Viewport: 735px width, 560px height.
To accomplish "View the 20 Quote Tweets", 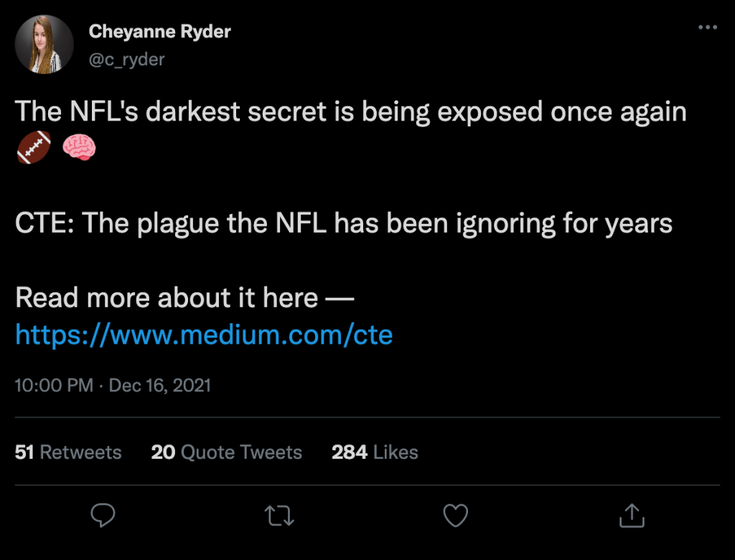I will [x=226, y=452].
